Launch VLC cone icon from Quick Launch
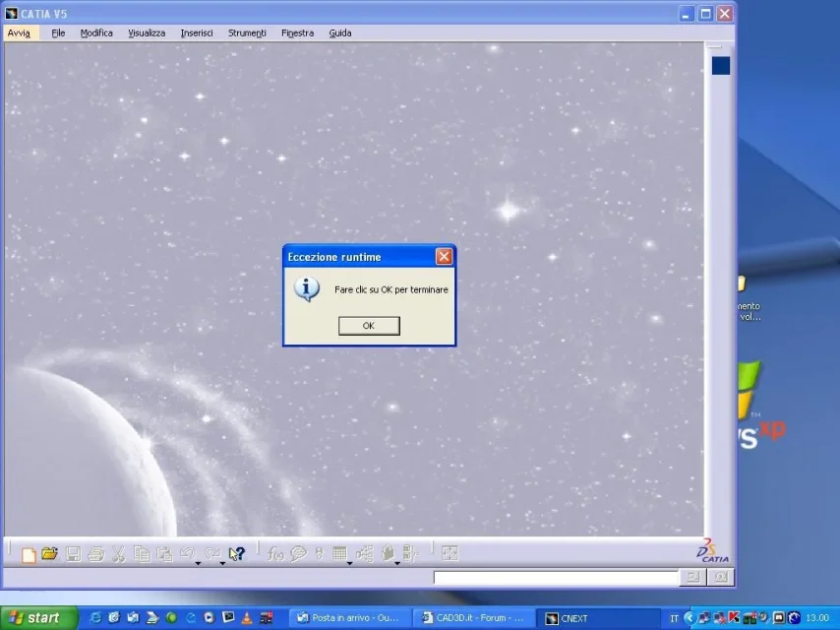The image size is (840, 630). click(x=247, y=617)
